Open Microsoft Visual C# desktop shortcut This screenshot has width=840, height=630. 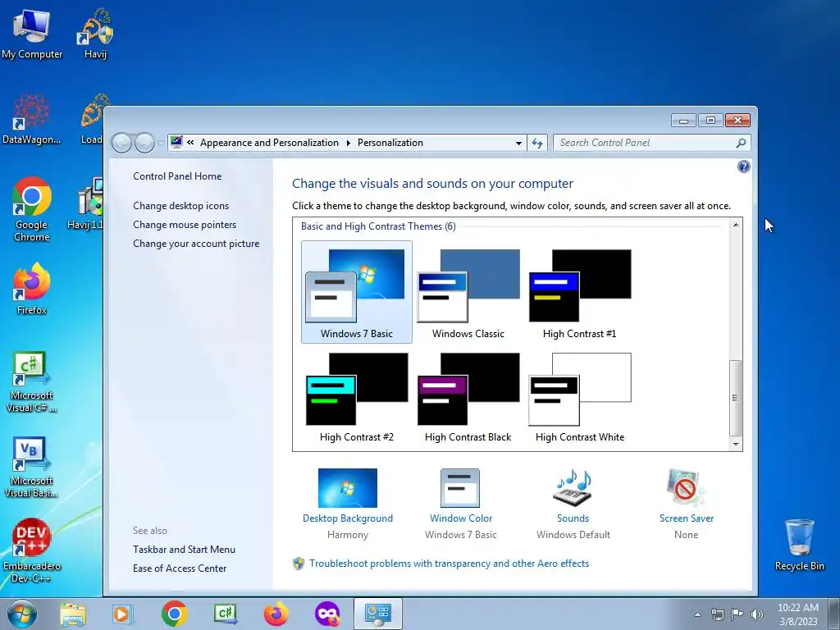pyautogui.click(x=32, y=382)
